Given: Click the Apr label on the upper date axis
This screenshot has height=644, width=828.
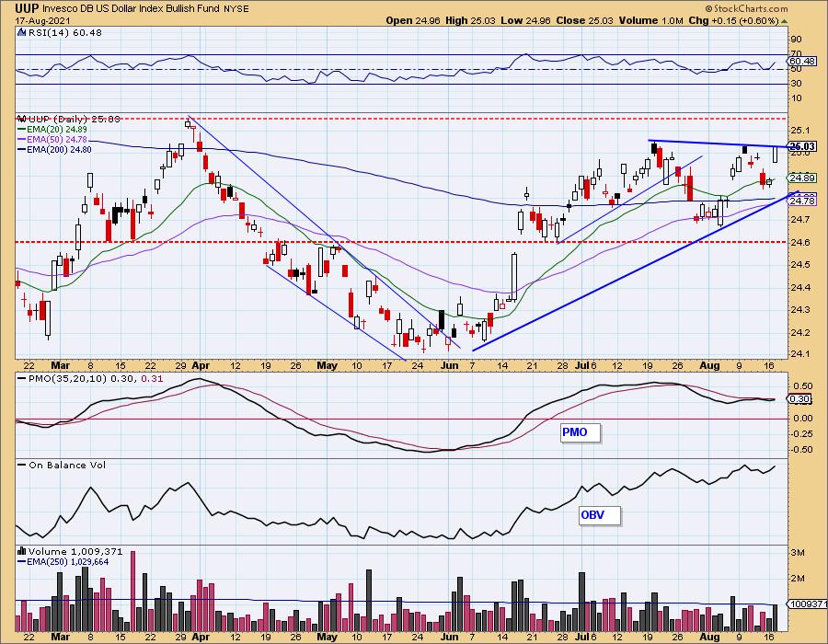Looking at the screenshot, I should coord(201,366).
